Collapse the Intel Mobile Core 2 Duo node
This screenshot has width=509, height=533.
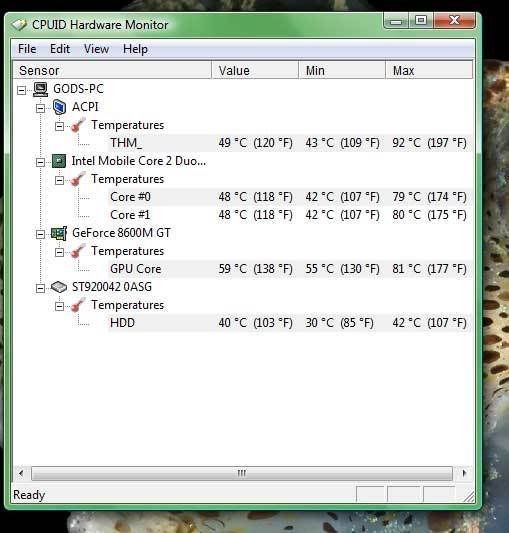[x=40, y=162]
